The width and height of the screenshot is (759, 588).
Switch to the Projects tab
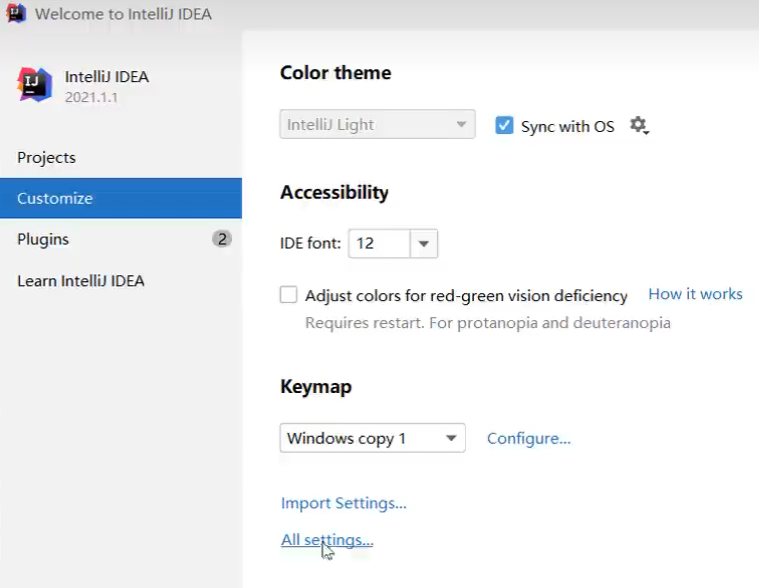(121, 158)
